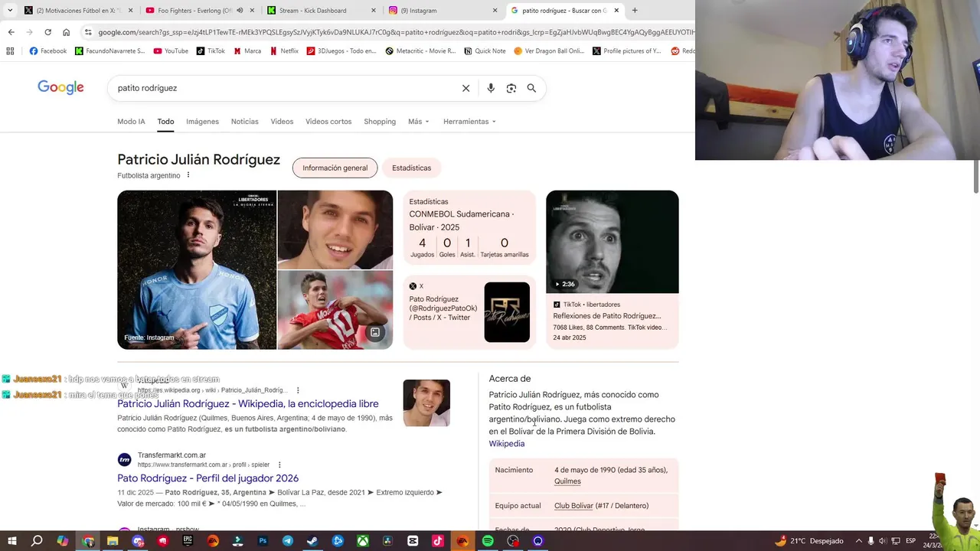Open Wikipedia link in the Acerca de panel
Image resolution: width=980 pixels, height=551 pixels.
[x=507, y=444]
